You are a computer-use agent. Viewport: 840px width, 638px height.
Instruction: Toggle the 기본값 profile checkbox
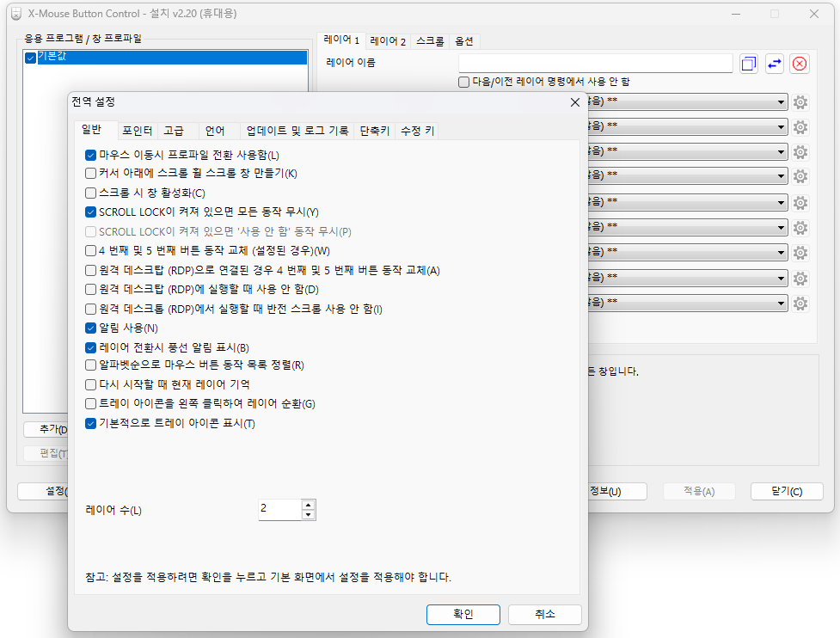pyautogui.click(x=31, y=58)
